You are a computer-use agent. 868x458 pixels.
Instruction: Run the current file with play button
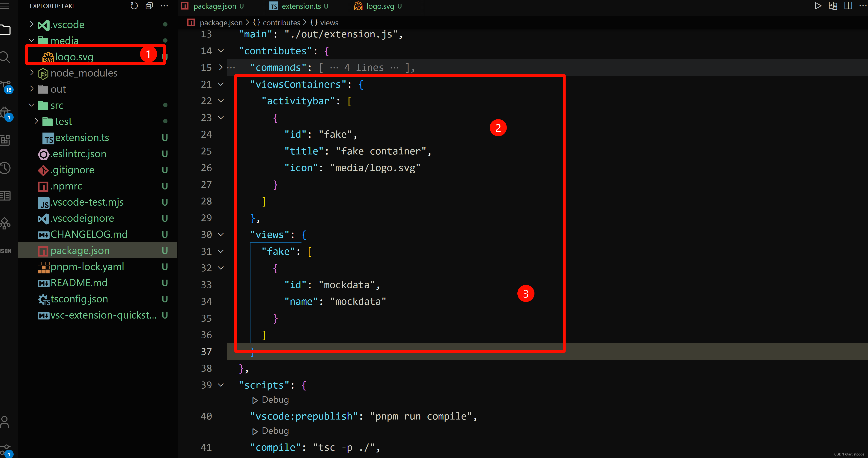tap(818, 6)
